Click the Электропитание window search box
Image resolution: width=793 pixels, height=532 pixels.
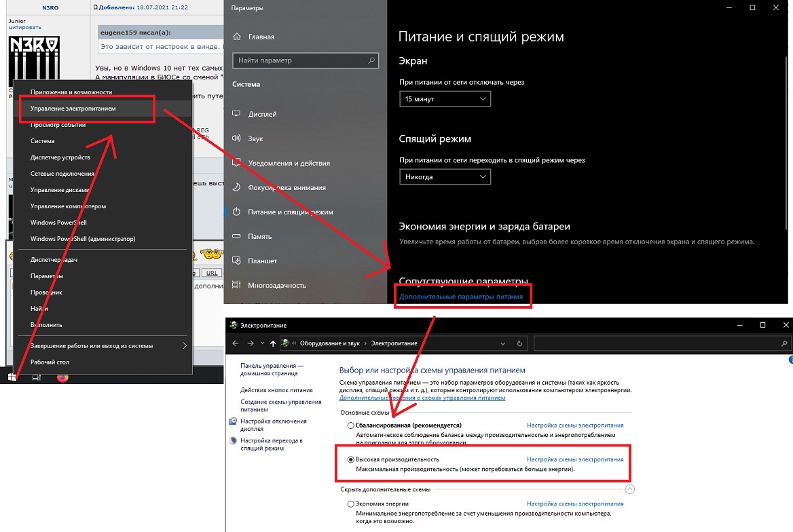pos(662,343)
